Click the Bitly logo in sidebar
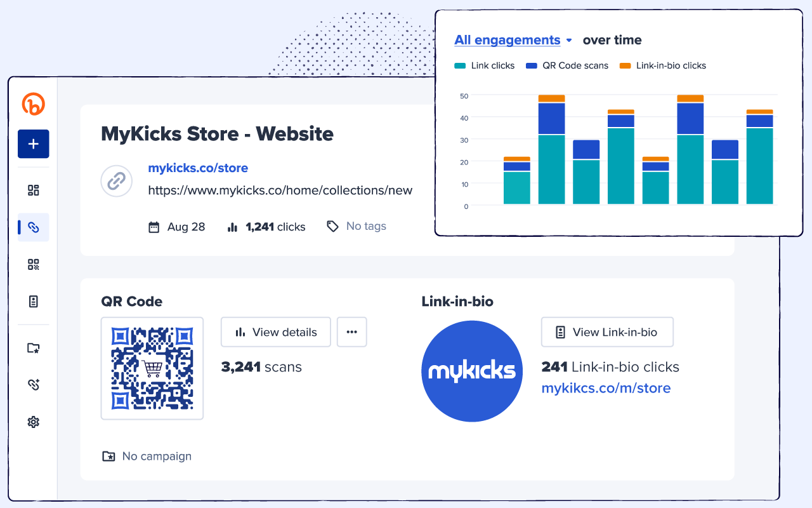 (34, 104)
